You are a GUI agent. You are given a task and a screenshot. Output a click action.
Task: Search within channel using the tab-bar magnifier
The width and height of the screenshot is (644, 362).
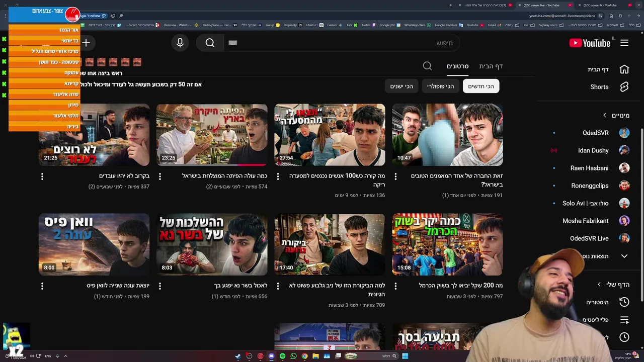427,66
